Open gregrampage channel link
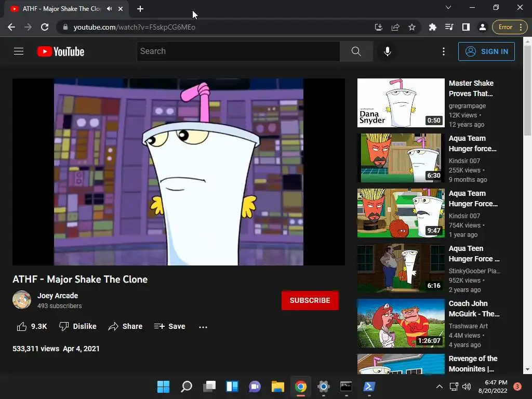Image resolution: width=532 pixels, height=399 pixels. [x=467, y=106]
